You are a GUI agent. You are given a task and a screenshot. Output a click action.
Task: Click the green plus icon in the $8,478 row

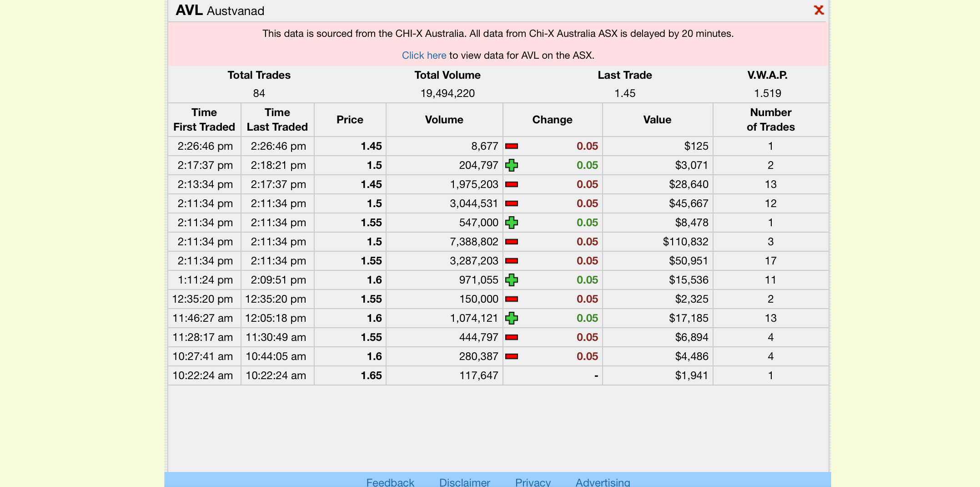512,223
